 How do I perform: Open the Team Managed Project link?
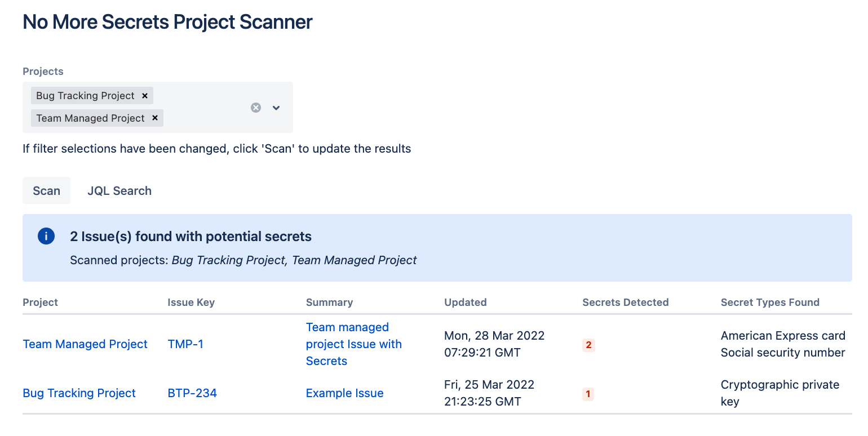coord(85,344)
